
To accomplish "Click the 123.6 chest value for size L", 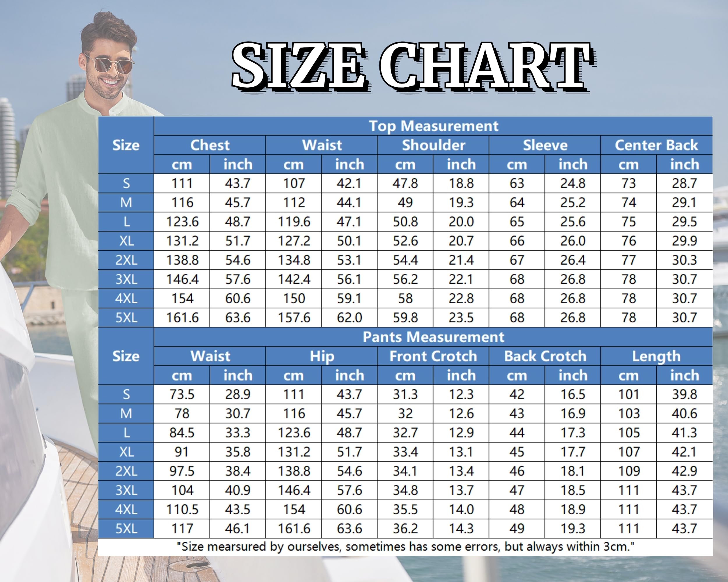I will pyautogui.click(x=182, y=222).
